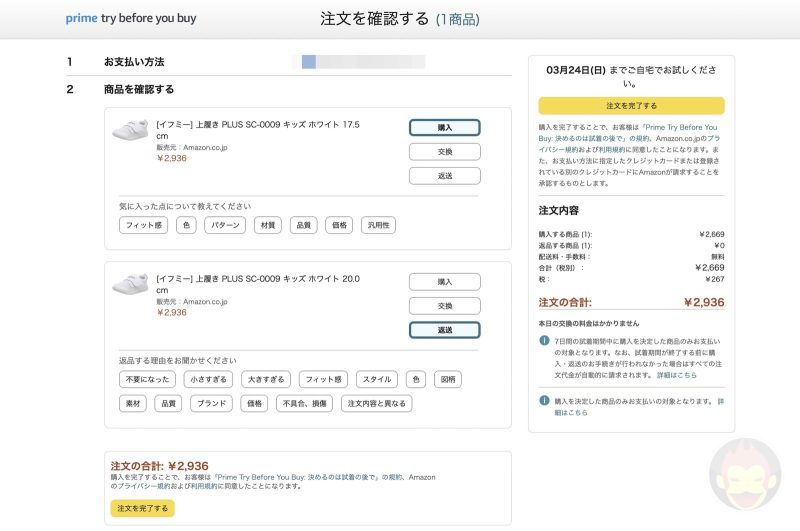The image size is (800, 531).
Task: Choose 交換 for the 17.5 cm shoes
Action: click(x=444, y=152)
